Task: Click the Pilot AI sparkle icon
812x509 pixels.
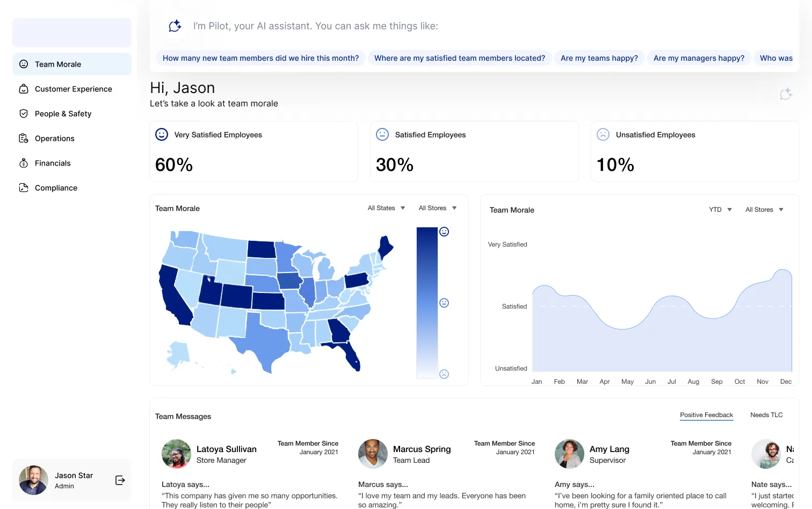Action: click(175, 26)
